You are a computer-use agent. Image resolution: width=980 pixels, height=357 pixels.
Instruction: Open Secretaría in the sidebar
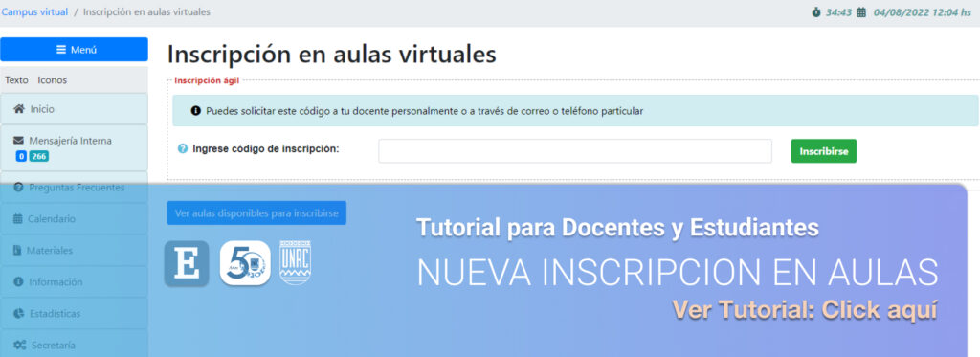click(74, 345)
